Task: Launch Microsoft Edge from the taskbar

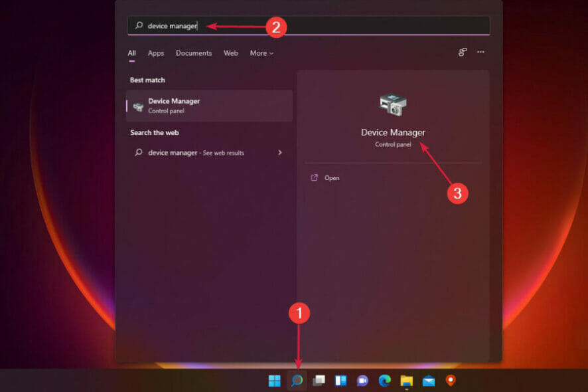Action: [x=384, y=381]
